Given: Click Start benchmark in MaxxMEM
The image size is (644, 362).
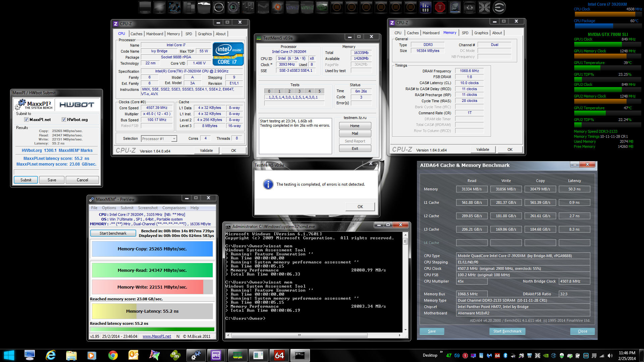Looking at the screenshot, I should coord(113,233).
